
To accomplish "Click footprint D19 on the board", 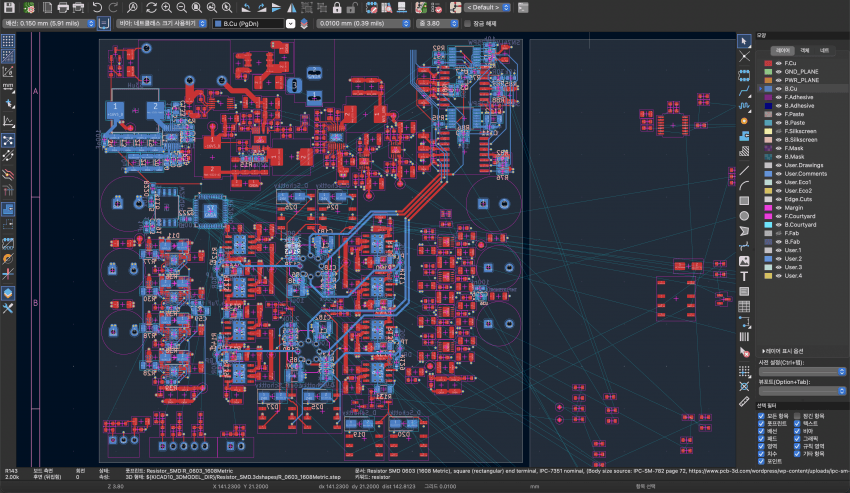I will (359, 424).
